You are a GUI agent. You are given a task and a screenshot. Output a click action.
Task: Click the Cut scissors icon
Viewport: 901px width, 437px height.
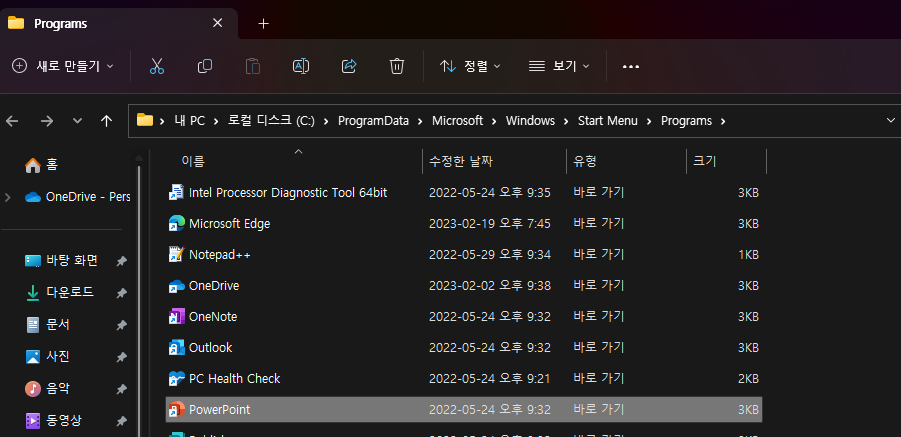click(x=157, y=66)
